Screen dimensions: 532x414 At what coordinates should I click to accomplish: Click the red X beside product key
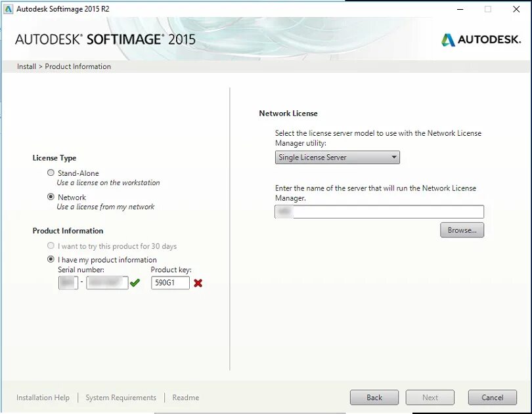(x=198, y=283)
